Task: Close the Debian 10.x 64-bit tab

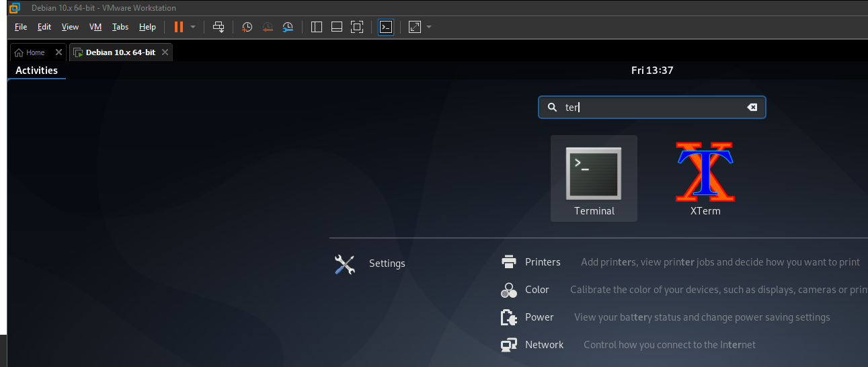Action: (x=165, y=52)
